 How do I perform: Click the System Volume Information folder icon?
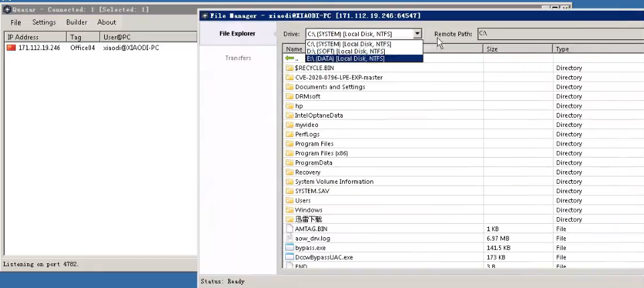pos(289,181)
